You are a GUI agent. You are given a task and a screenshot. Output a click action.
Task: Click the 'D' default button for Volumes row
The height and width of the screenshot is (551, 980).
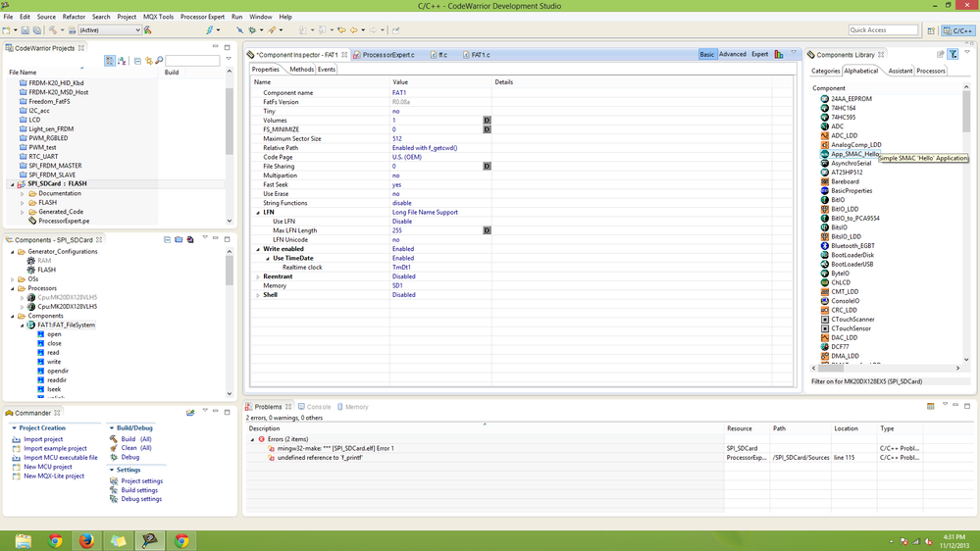tap(487, 120)
